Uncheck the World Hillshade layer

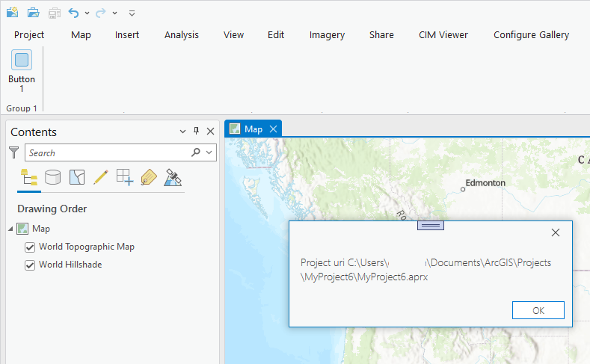click(x=30, y=265)
